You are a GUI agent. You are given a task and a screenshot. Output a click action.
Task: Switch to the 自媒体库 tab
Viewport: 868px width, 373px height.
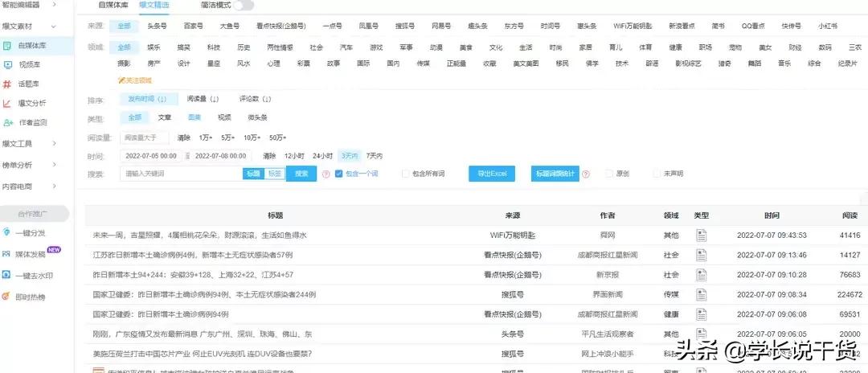[113, 5]
